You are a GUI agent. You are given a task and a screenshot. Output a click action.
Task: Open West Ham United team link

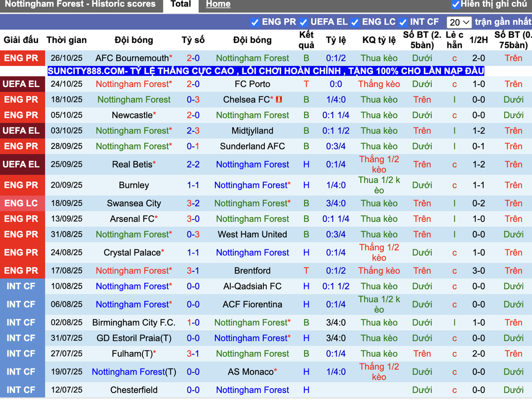point(252,234)
